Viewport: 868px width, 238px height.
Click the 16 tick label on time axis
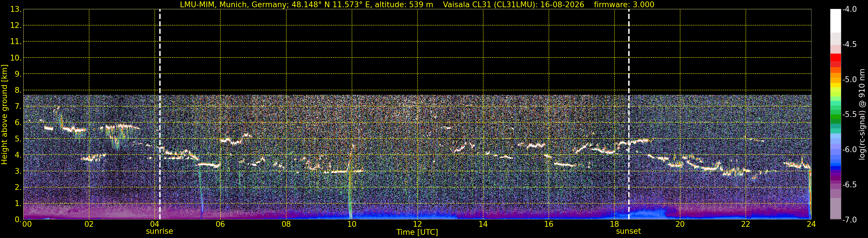pos(549,224)
